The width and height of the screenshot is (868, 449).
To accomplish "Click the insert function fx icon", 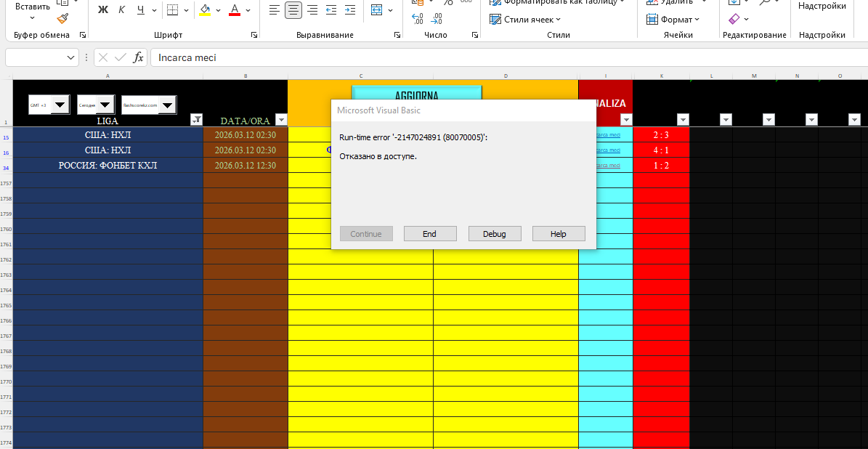I will 138,57.
